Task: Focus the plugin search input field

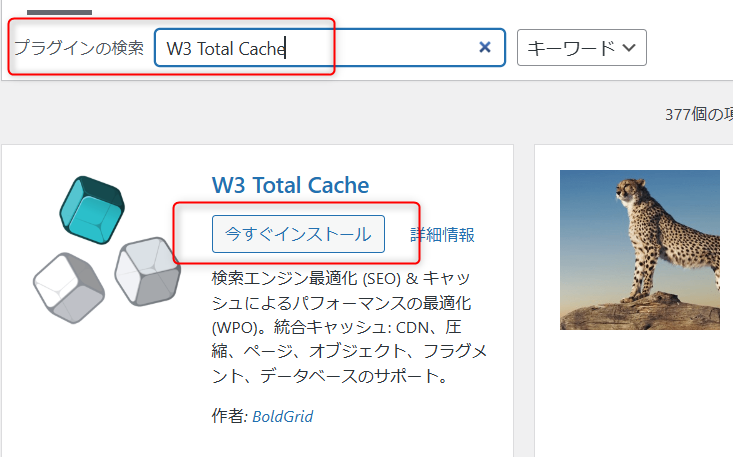Action: (380, 47)
